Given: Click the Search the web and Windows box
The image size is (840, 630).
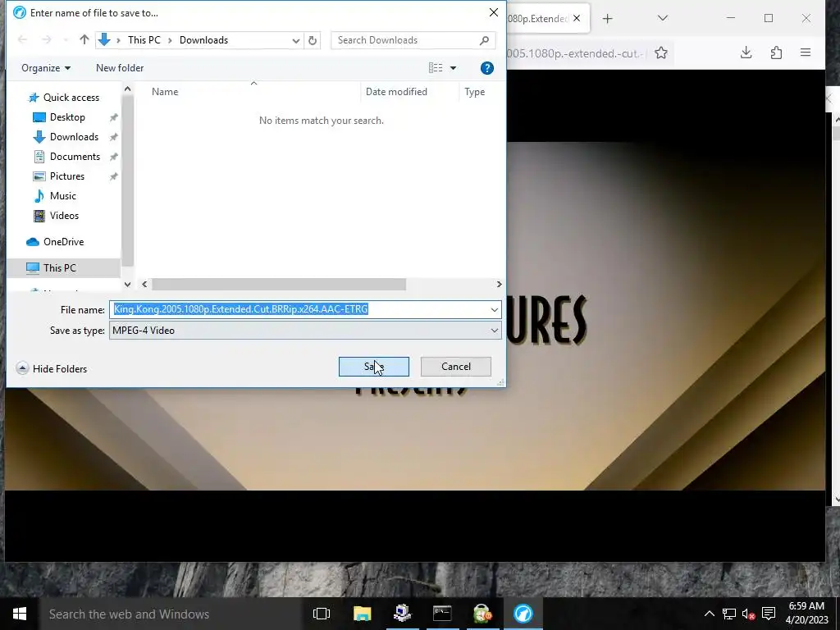Looking at the screenshot, I should click(x=172, y=614).
